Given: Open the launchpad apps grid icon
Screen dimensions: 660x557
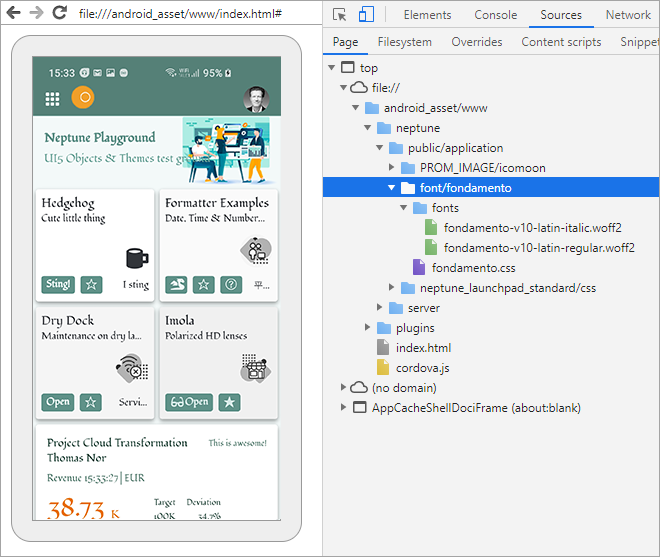Looking at the screenshot, I should 52,99.
